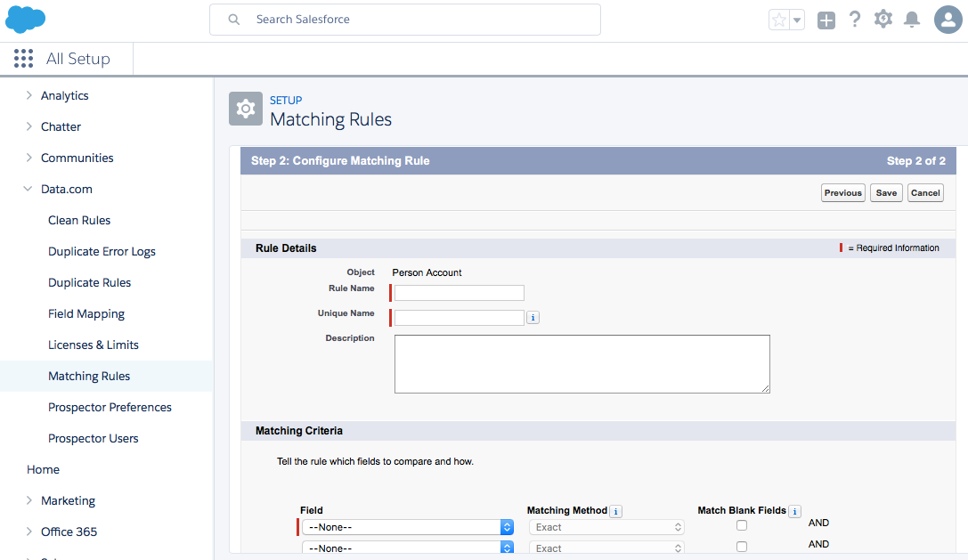Click the Matching Method info icon
This screenshot has height=560, width=968.
pos(615,511)
